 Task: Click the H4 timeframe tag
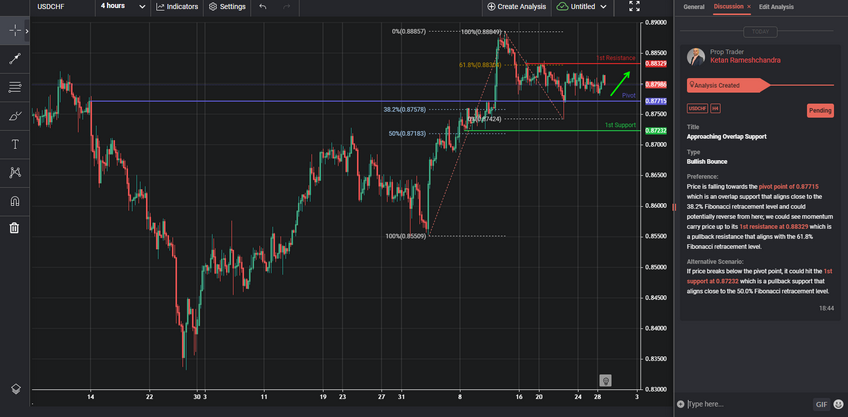click(715, 109)
